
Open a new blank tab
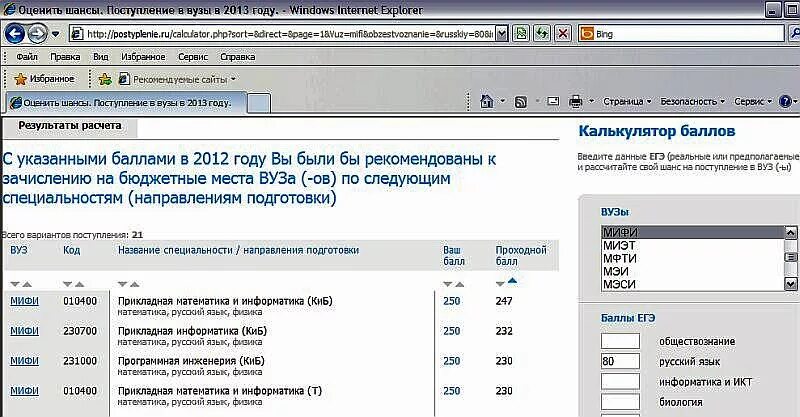coord(259,103)
